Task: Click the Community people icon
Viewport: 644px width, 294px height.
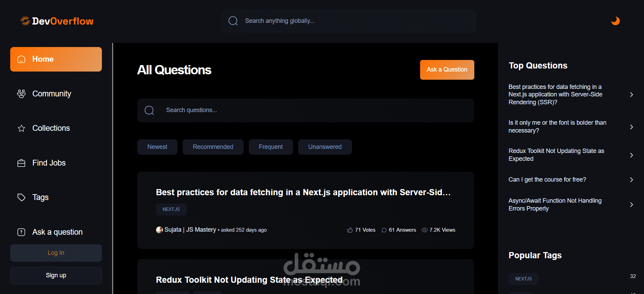Action: pos(21,94)
